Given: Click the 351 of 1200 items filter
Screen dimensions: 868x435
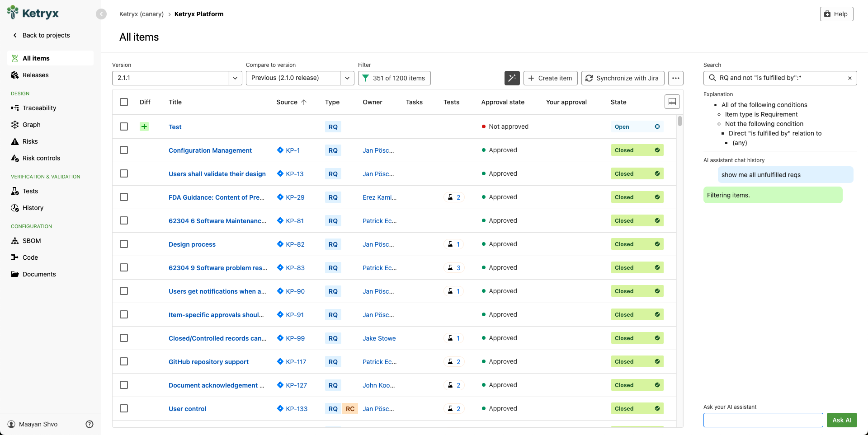Looking at the screenshot, I should point(394,78).
